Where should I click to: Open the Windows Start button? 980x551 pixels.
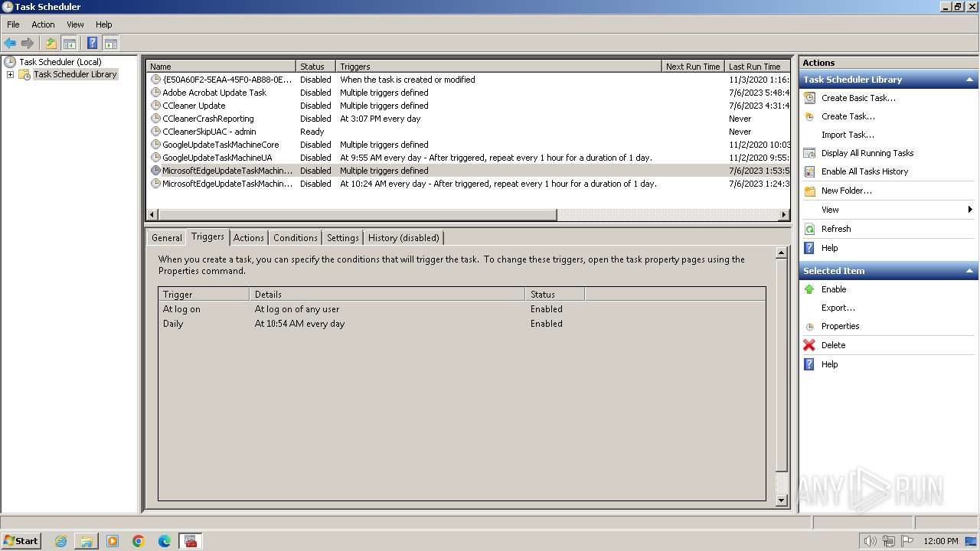(x=21, y=540)
